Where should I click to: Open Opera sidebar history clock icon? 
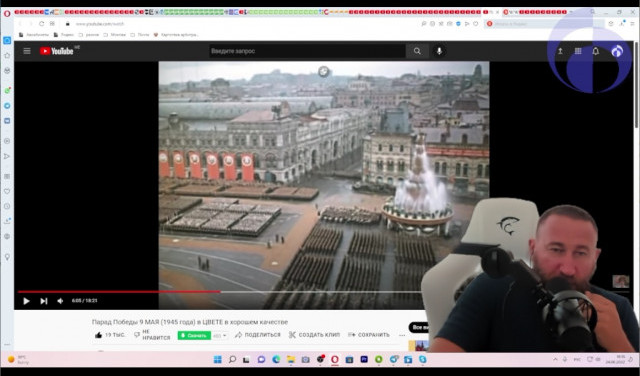[7, 206]
